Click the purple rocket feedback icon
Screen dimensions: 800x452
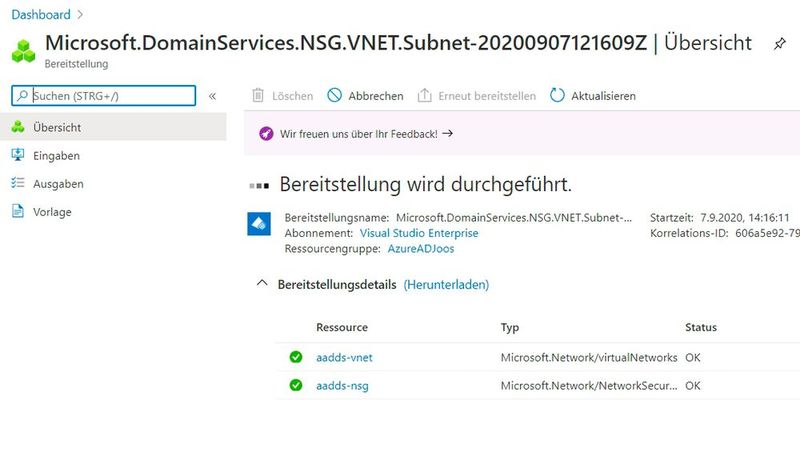click(266, 134)
